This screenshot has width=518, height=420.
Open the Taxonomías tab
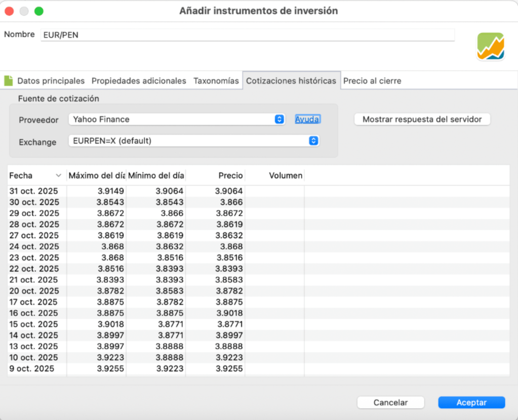coord(216,81)
